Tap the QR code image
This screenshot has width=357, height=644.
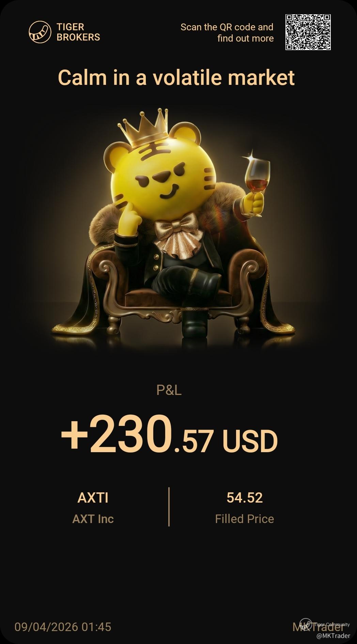pos(308,32)
